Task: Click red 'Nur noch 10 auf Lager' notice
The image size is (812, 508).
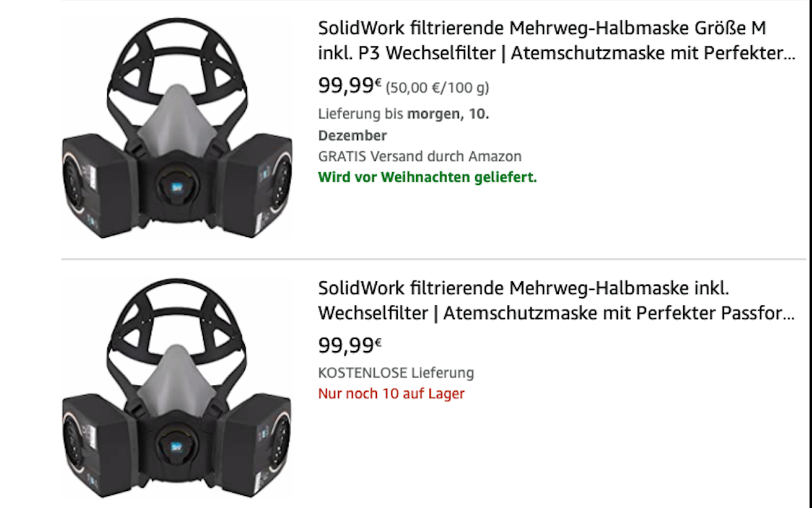Action: coord(391,394)
